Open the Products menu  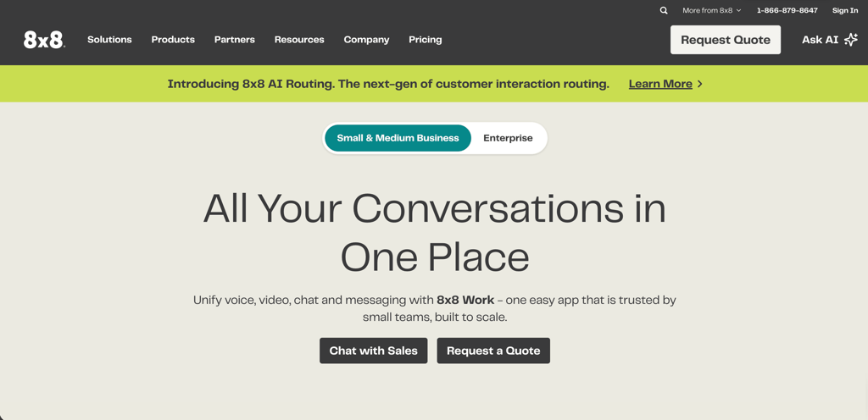coord(173,40)
